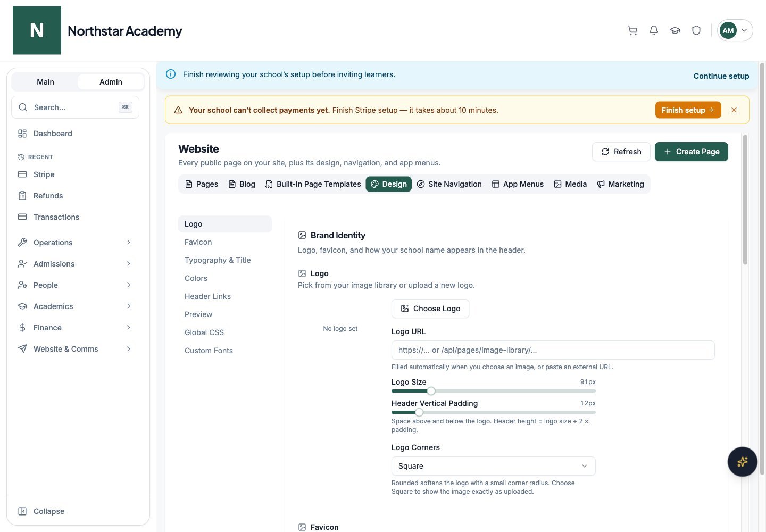Expand the Admissions menu
Screen dimensions: 766x532
[x=75, y=264]
